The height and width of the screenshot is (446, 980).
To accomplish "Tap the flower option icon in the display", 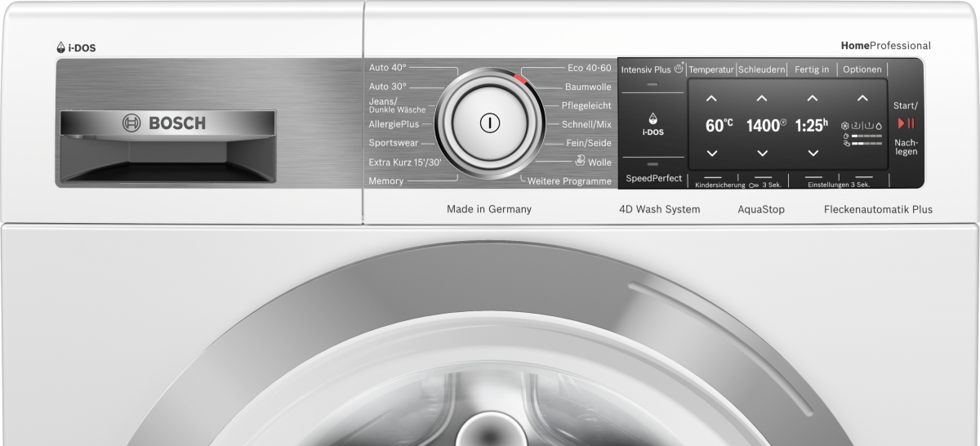I will coord(844,126).
